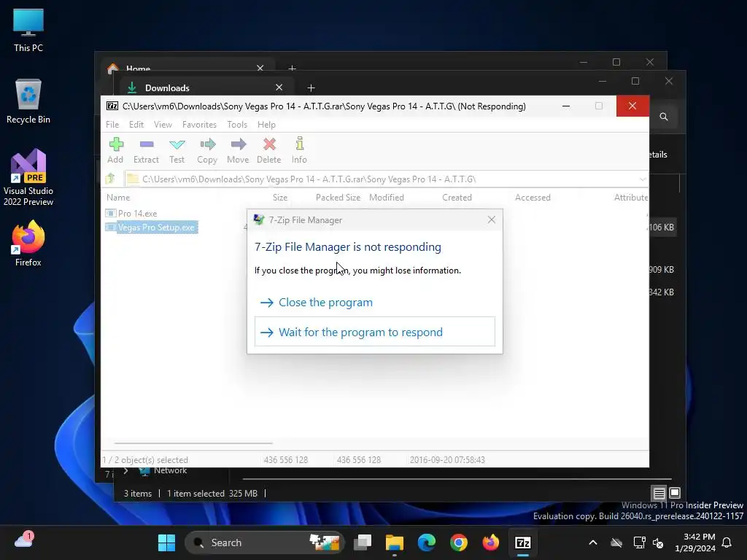Screen dimensions: 747x560
Task: Open the Help menu
Action: coord(266,124)
